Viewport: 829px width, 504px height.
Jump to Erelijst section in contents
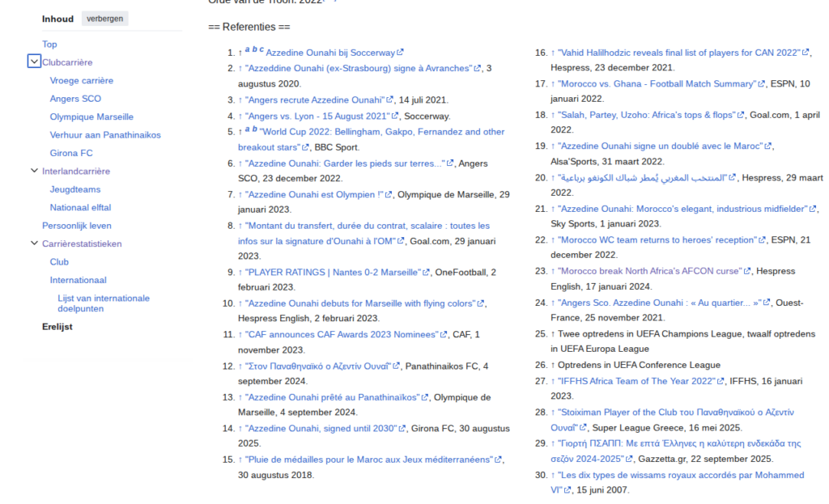57,327
